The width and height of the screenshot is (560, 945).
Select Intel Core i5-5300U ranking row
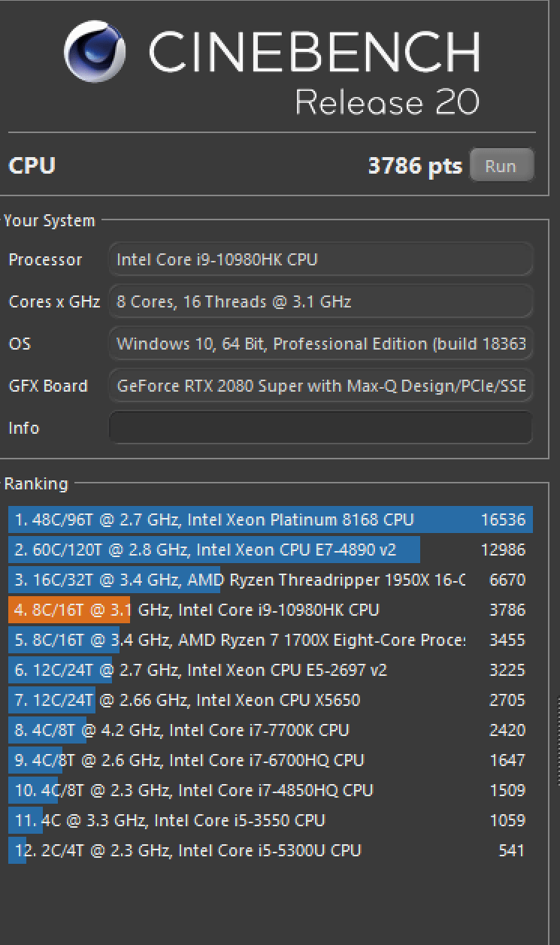(x=269, y=850)
